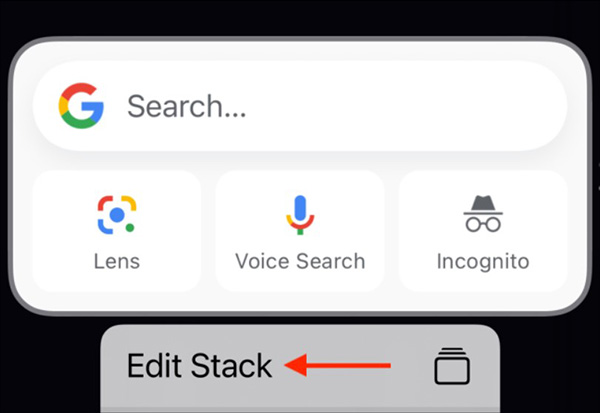Screen dimensions: 600x413
Task: Click the stacked-squares icon beside Edit Stack
Action: tap(452, 366)
